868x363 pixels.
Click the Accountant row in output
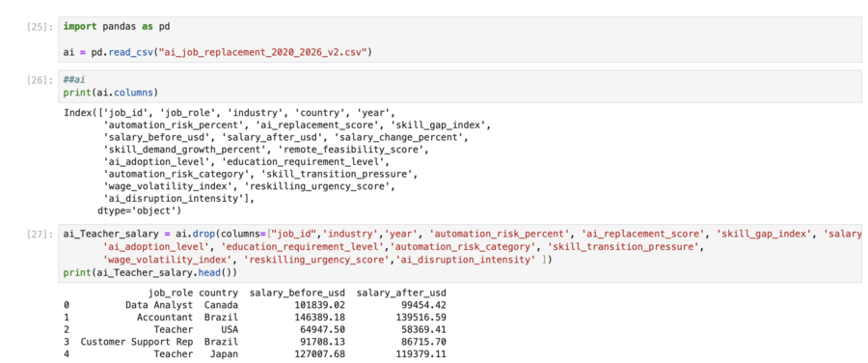255,317
